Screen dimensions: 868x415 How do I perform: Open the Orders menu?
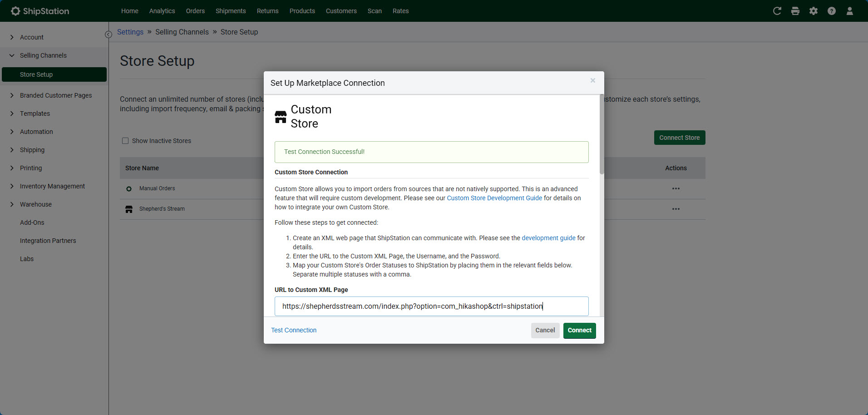click(x=195, y=11)
